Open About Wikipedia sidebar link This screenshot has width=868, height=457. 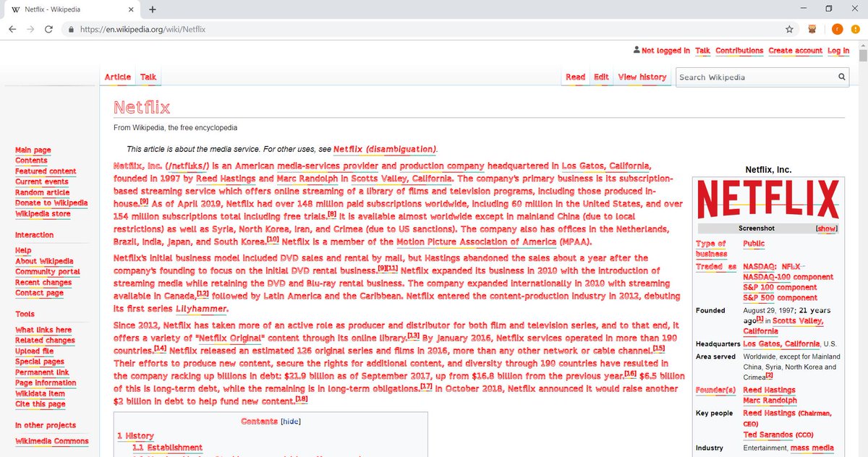tap(44, 262)
